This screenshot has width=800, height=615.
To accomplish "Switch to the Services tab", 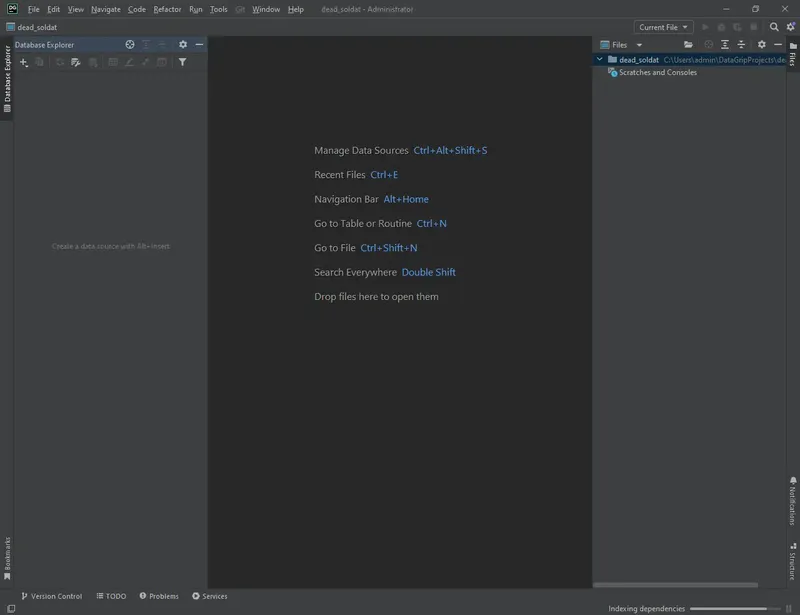I will tap(210, 596).
